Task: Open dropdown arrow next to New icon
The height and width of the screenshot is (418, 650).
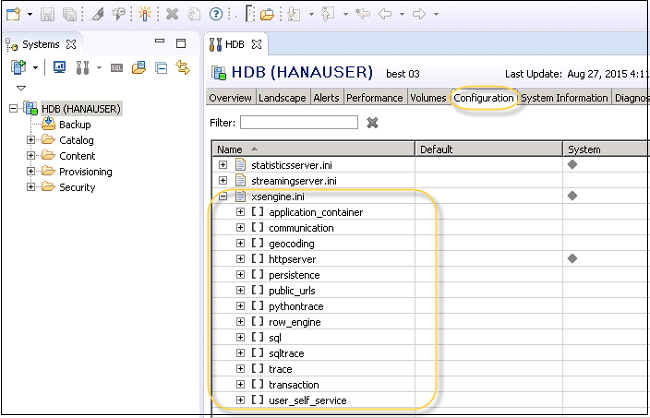Action: [30, 14]
